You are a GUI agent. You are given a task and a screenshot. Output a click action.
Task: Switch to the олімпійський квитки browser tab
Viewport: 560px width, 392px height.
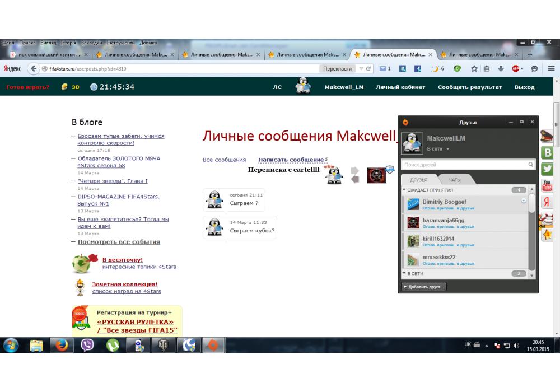[49, 55]
